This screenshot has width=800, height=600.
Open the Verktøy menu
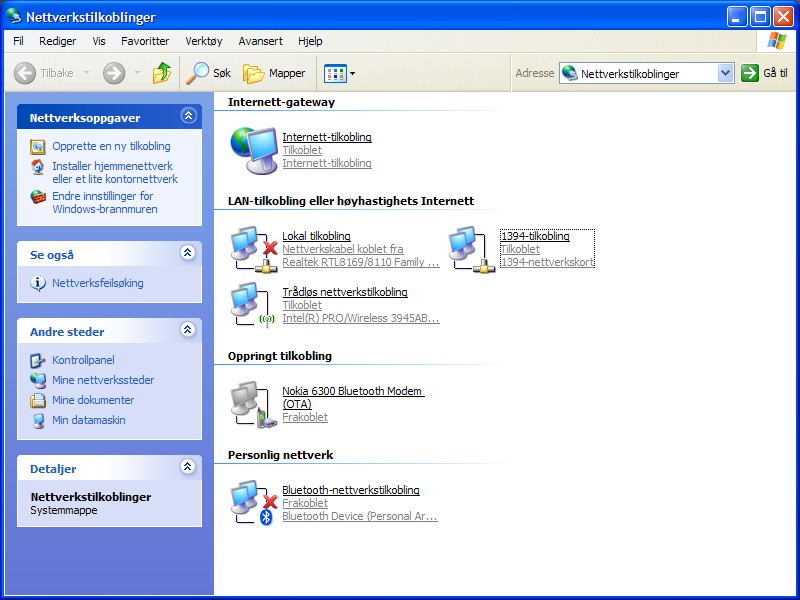click(x=204, y=41)
